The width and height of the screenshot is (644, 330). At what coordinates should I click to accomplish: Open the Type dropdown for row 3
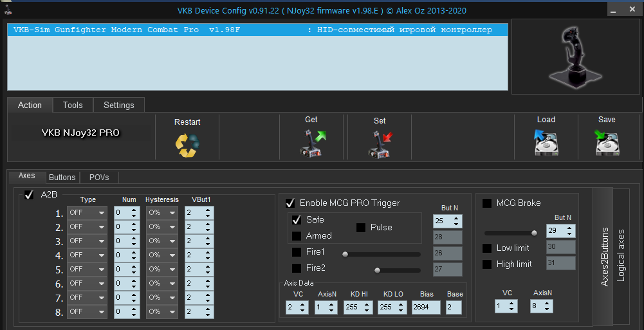click(x=87, y=241)
